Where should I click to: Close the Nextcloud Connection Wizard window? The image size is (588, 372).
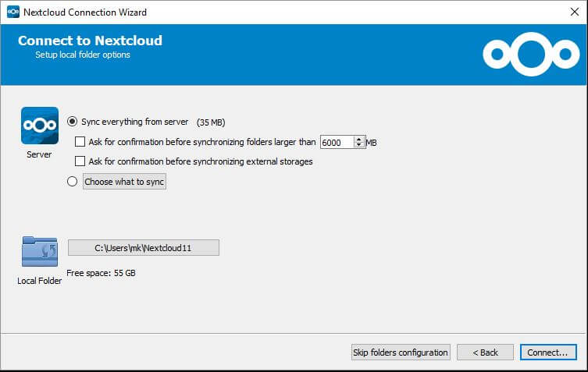574,12
